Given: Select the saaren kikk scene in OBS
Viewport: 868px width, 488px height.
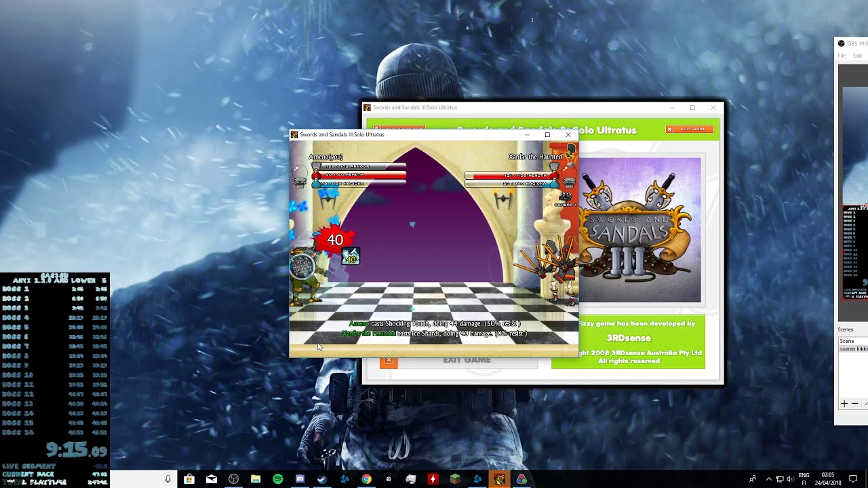Looking at the screenshot, I should point(854,349).
